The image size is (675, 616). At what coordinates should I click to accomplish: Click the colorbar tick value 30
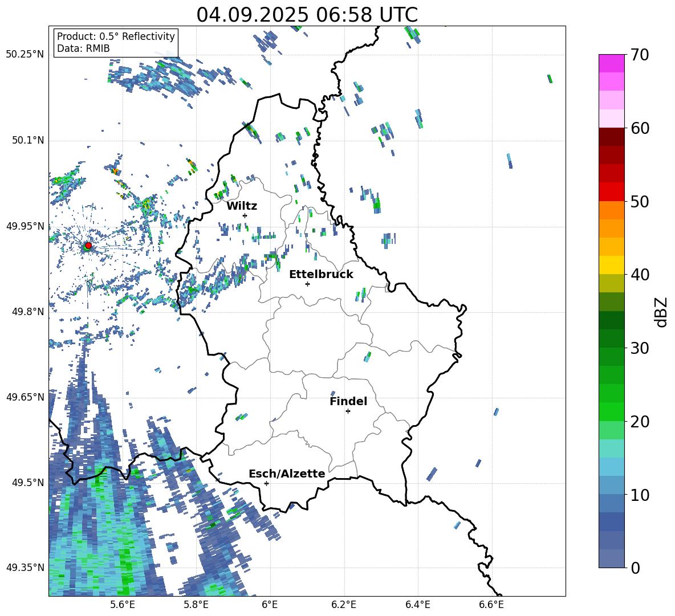pyautogui.click(x=640, y=348)
